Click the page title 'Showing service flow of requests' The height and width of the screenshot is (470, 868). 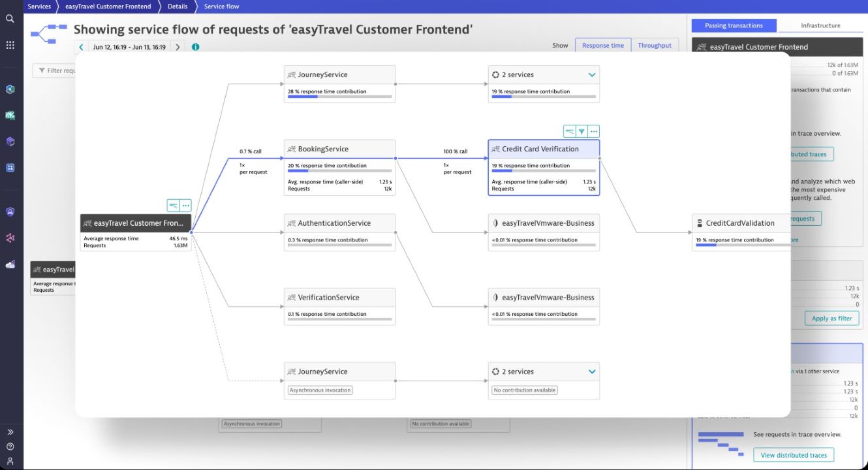pyautogui.click(x=273, y=29)
